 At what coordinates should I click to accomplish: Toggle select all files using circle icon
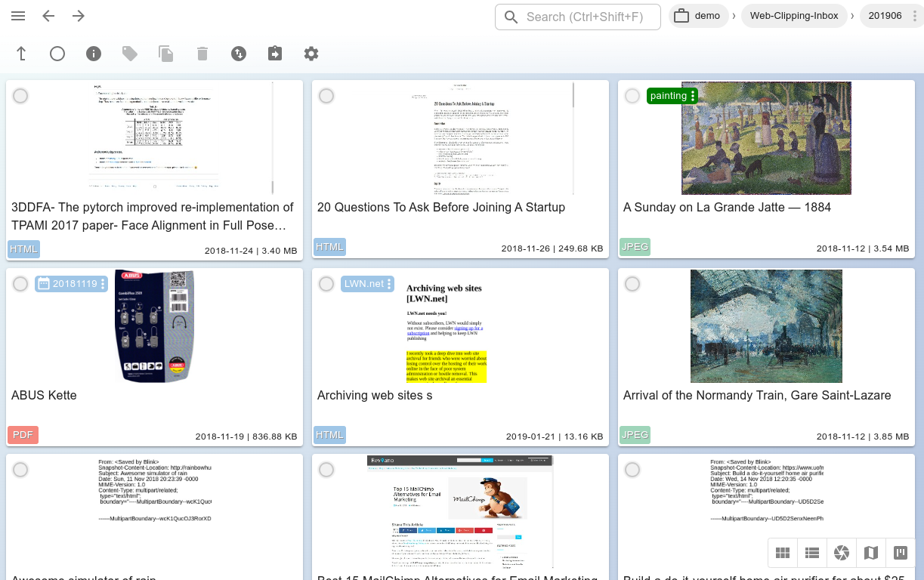(57, 54)
